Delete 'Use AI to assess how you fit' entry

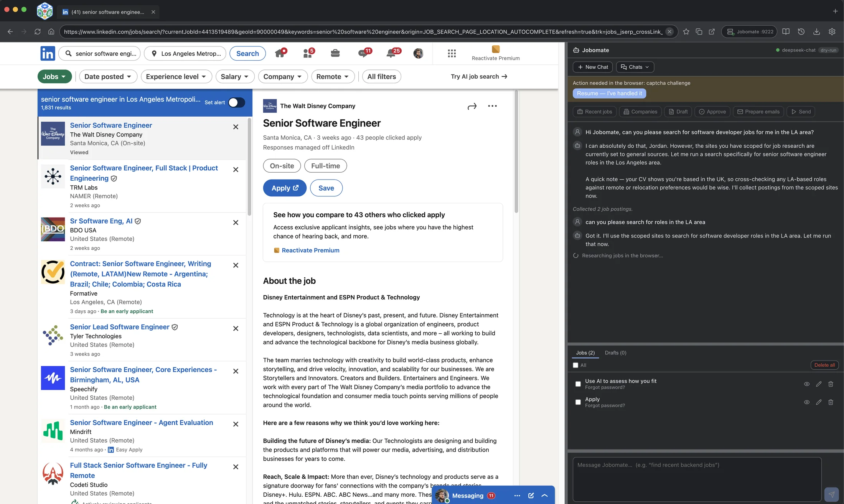click(x=831, y=384)
